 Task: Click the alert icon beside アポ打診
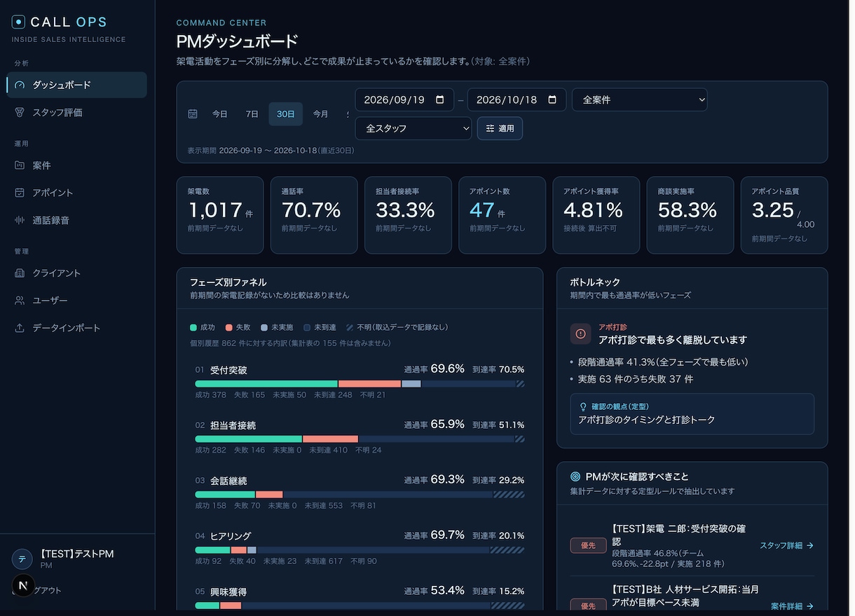(580, 334)
